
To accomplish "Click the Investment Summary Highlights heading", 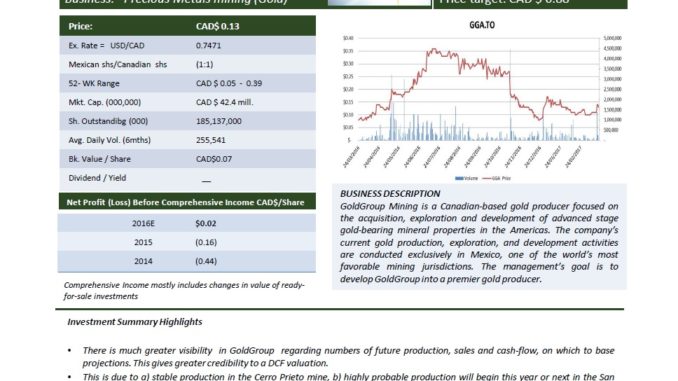I will click(x=135, y=322).
